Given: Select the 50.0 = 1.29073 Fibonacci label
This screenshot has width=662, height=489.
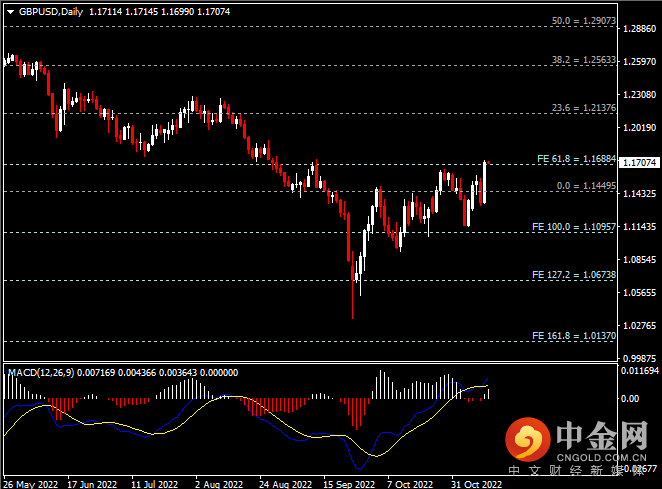Looking at the screenshot, I should [x=584, y=21].
